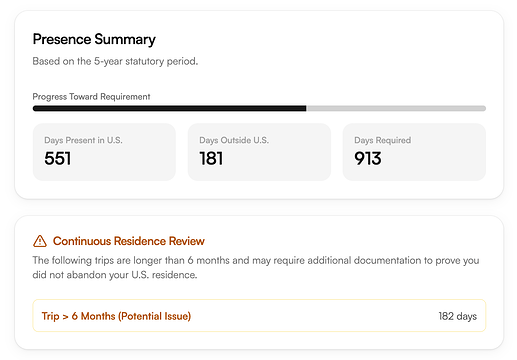Click the 551 days present number
Image resolution: width=517 pixels, height=360 pixels.
58,158
